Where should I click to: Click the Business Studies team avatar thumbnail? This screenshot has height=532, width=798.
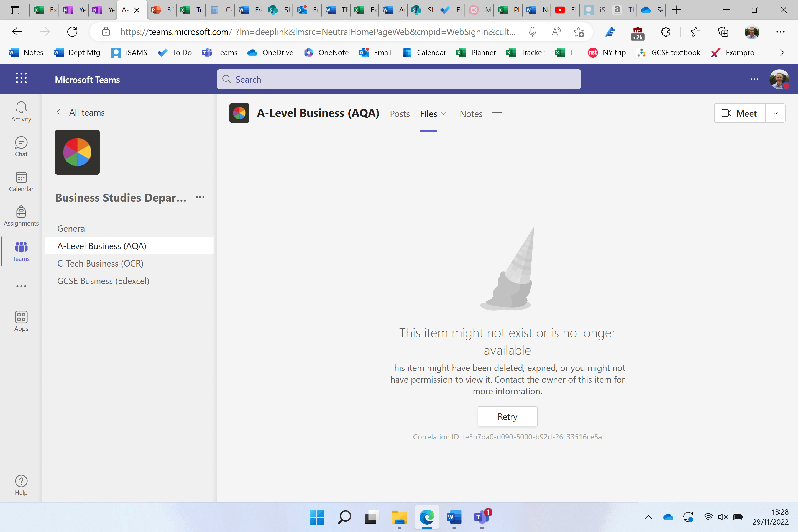[x=77, y=152]
